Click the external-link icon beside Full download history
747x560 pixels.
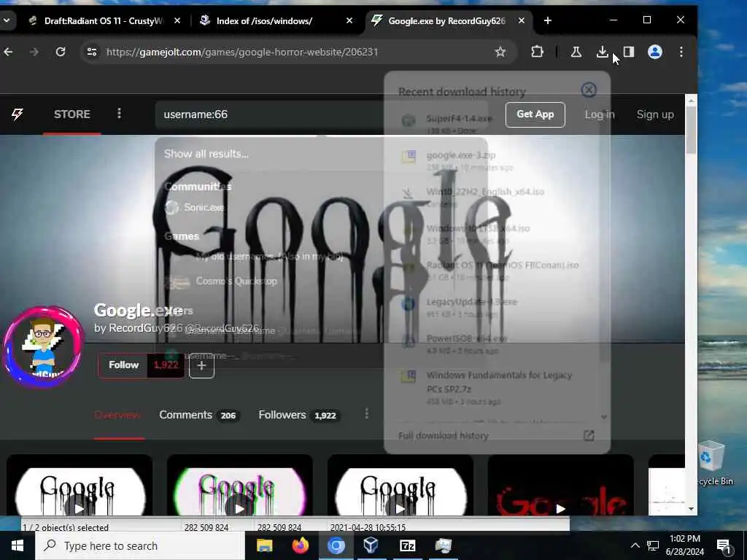(x=589, y=435)
